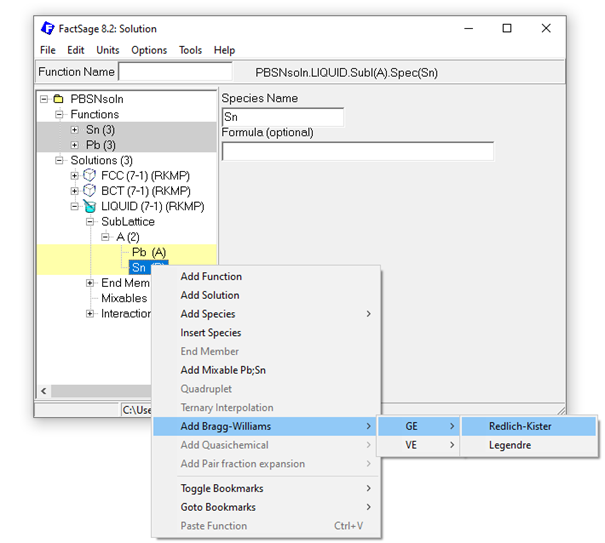Select Add Mixable Pb;Sn
605x543 pixels.
(266, 370)
